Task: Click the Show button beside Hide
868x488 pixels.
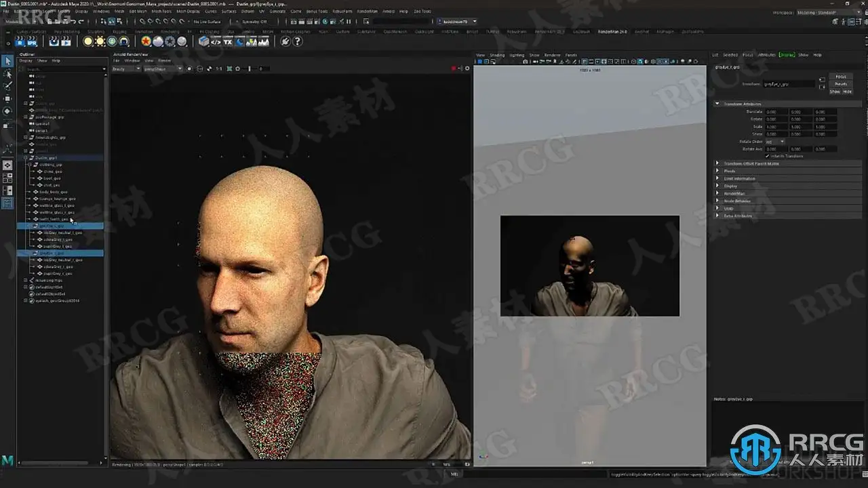Action: [835, 91]
